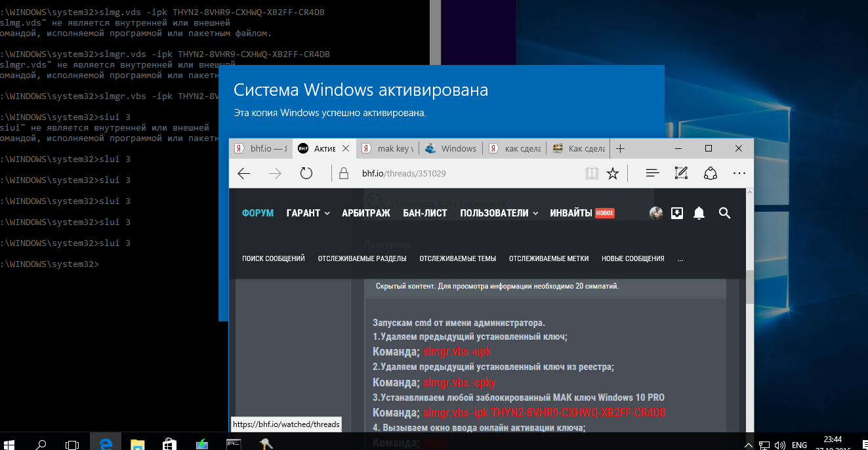This screenshot has width=868, height=450.
Task: Close the active bhf thread tab
Action: pos(345,149)
